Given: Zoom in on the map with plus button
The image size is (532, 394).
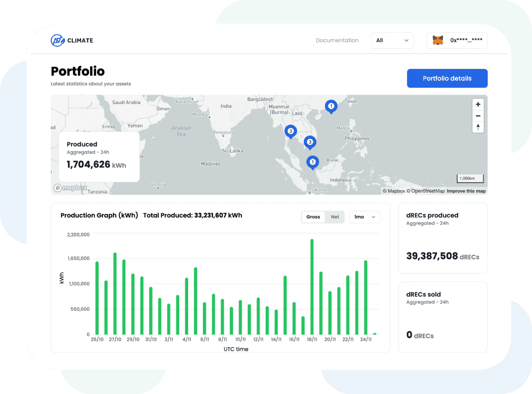Looking at the screenshot, I should click(478, 104).
